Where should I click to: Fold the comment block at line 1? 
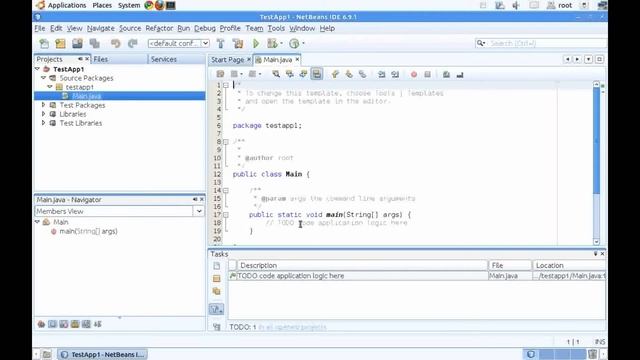coord(226,85)
